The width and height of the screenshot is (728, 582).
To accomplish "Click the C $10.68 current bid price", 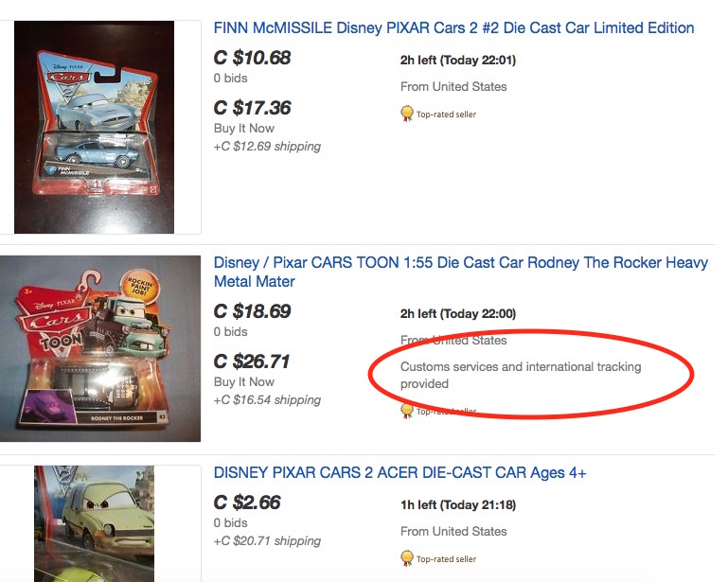I will click(x=252, y=59).
